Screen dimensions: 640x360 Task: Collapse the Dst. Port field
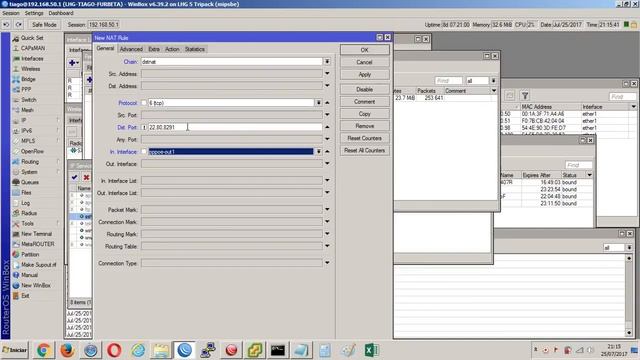point(327,127)
